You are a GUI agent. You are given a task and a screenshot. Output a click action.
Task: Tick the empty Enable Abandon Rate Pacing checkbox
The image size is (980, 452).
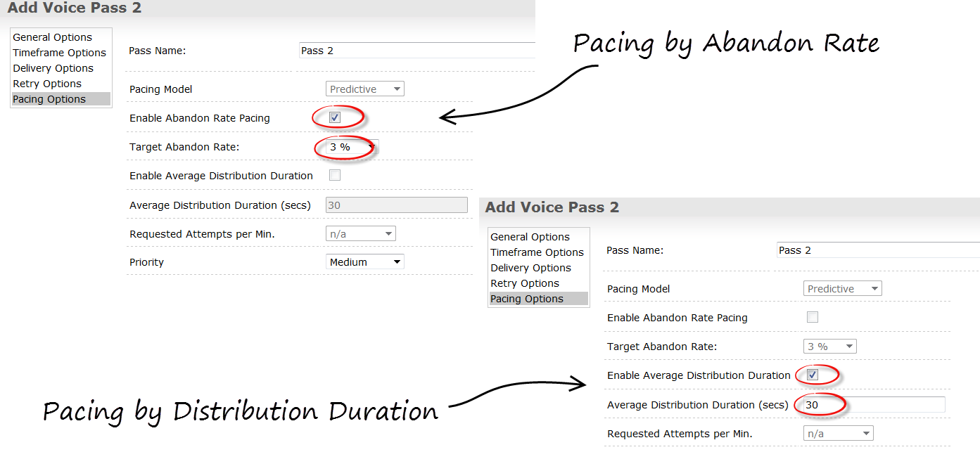pos(813,317)
